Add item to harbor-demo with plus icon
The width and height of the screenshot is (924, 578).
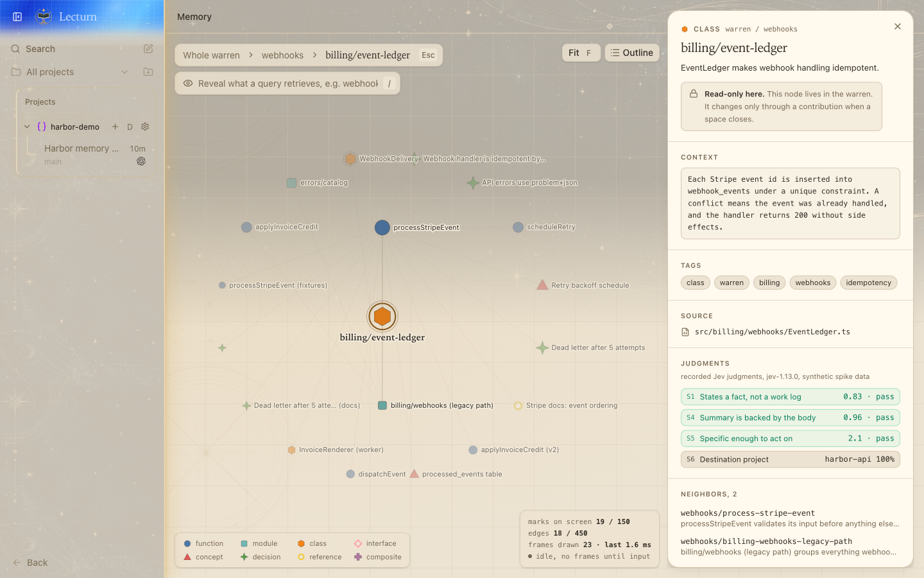coord(116,127)
